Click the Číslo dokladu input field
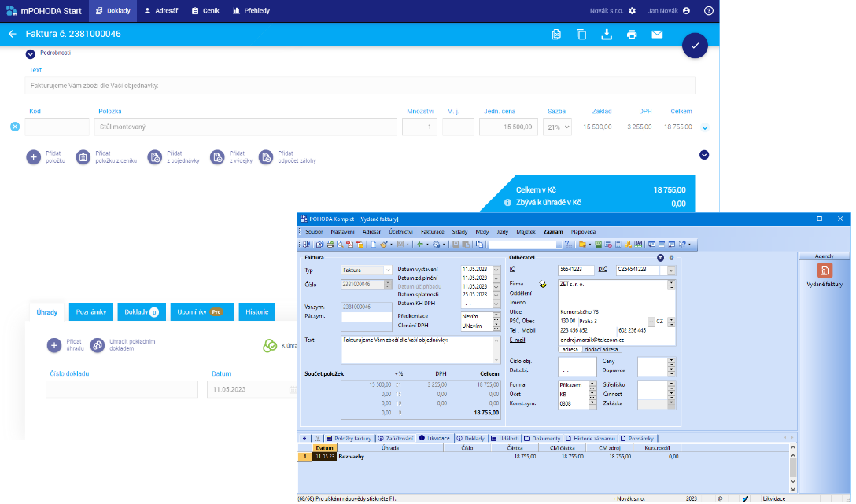Screen dimensions: 856x504 (122, 389)
